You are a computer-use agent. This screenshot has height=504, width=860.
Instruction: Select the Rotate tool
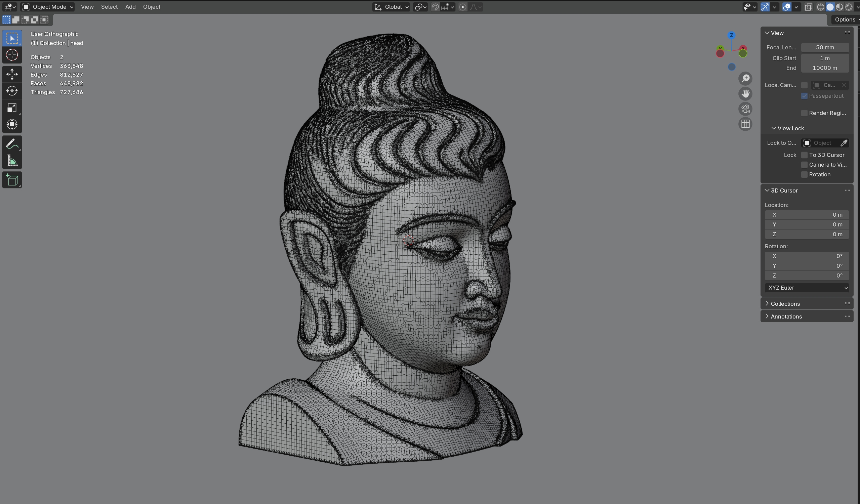(x=12, y=91)
